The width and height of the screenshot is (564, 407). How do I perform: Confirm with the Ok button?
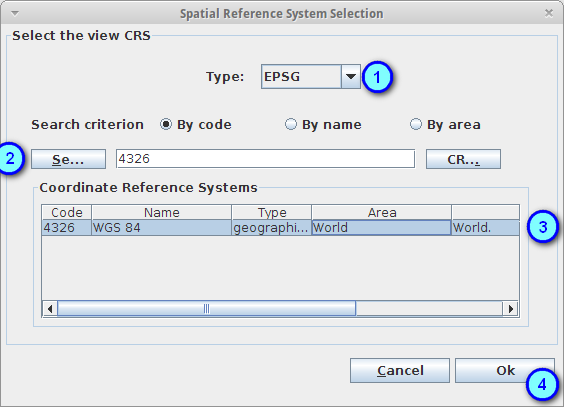(505, 370)
